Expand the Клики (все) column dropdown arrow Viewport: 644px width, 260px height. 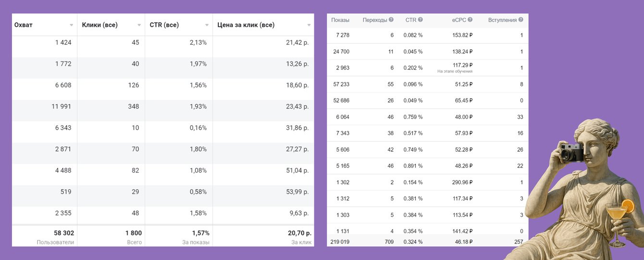coord(139,25)
